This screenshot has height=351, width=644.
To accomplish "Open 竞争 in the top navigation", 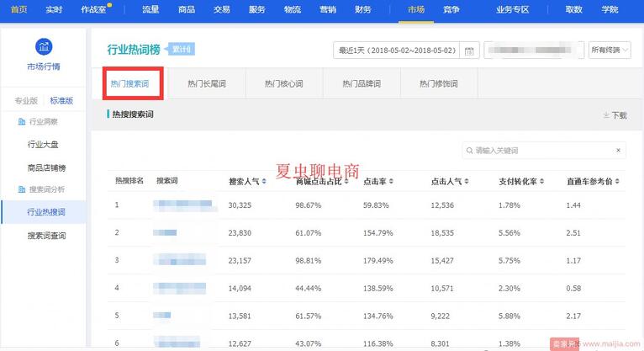I will tap(451, 9).
